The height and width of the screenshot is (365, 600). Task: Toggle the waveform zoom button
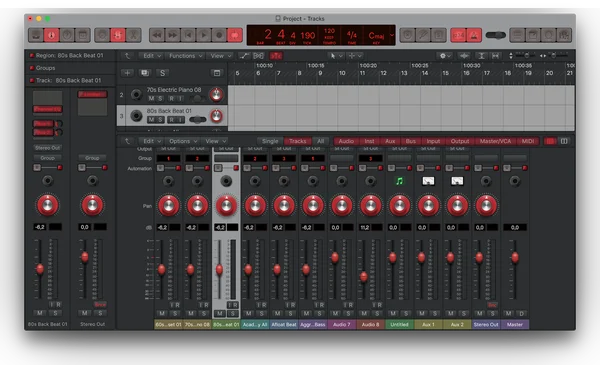click(x=465, y=56)
